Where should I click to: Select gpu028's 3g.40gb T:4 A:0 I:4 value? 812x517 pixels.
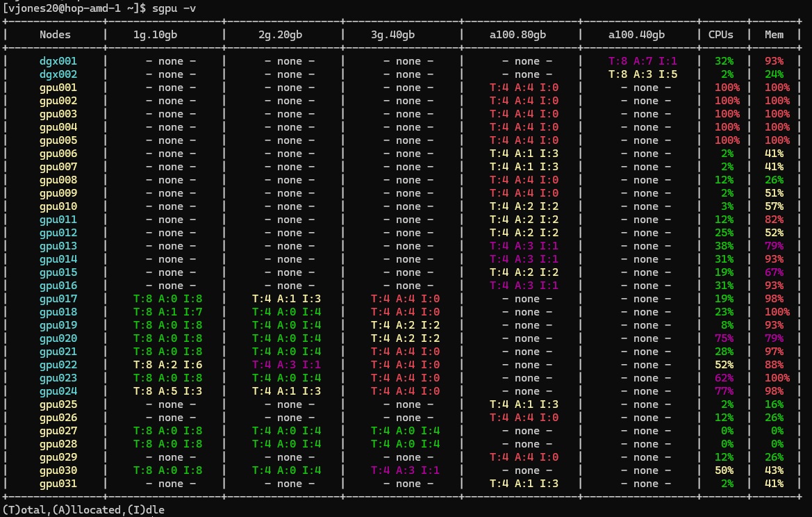pyautogui.click(x=405, y=445)
